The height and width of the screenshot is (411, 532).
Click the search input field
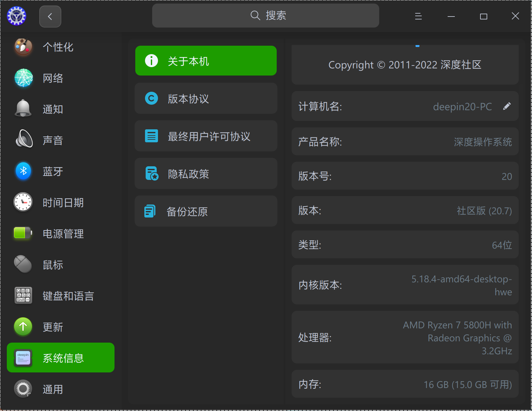tap(265, 16)
